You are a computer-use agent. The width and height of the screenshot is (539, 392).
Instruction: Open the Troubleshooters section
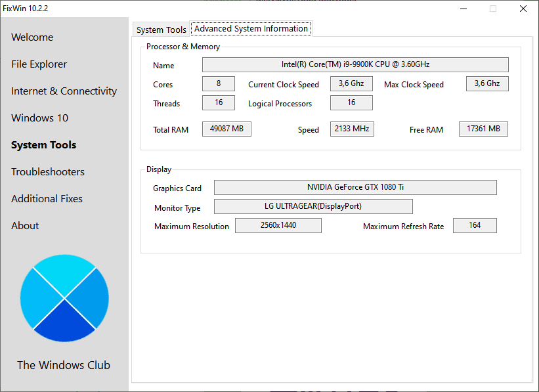tap(48, 171)
